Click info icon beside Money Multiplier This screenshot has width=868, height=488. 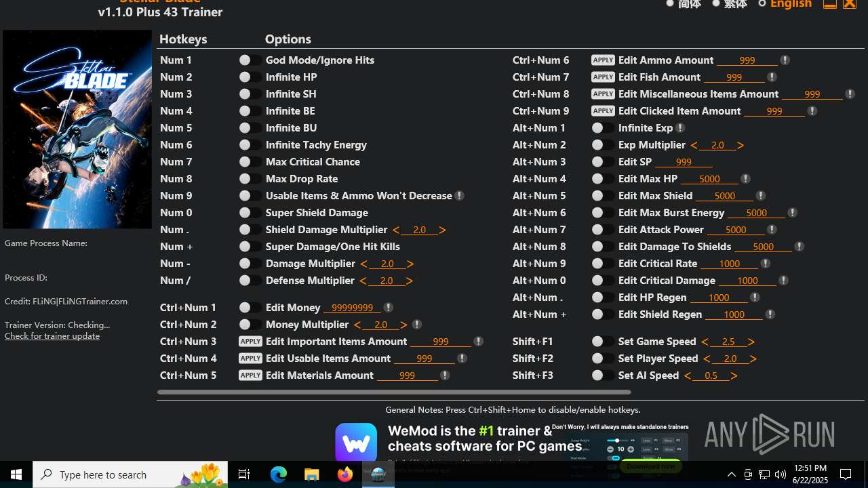(417, 325)
